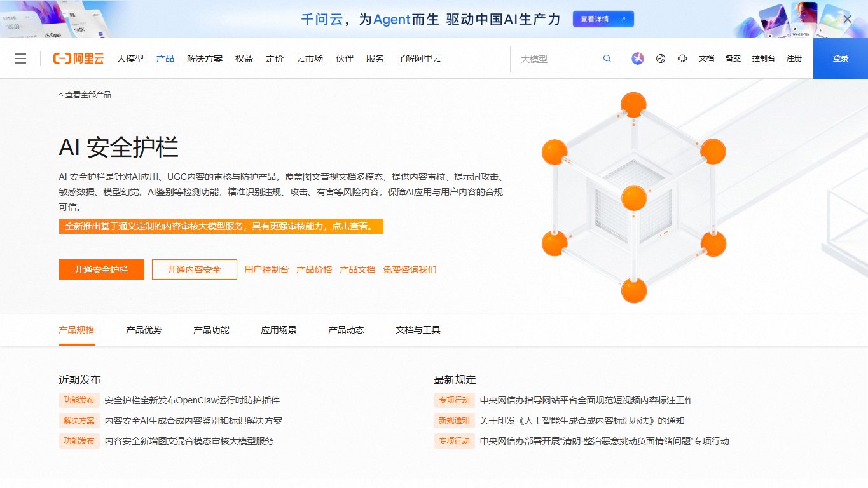Open 人工智能生成合成内容标识办法 notice link

[x=582, y=421]
